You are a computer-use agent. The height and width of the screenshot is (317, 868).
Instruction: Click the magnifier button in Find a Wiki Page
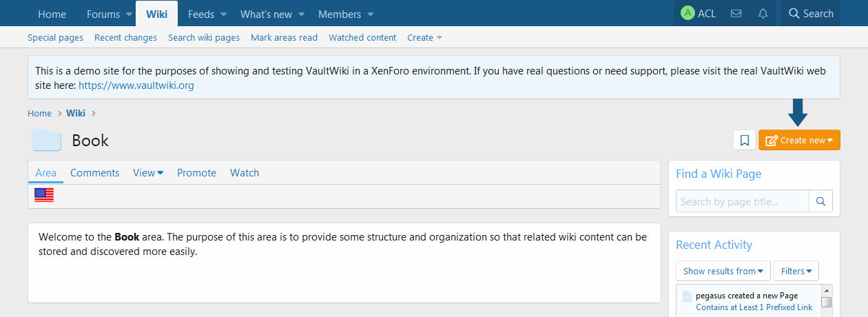click(x=820, y=201)
